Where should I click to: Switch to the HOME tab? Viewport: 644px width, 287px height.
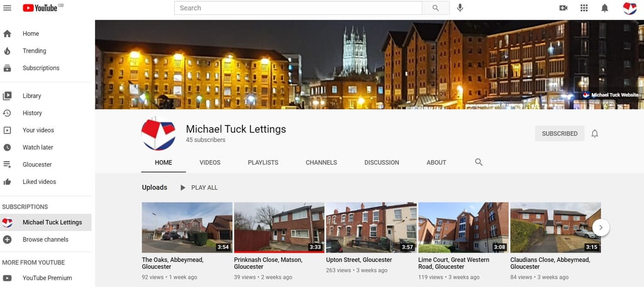[x=164, y=163]
